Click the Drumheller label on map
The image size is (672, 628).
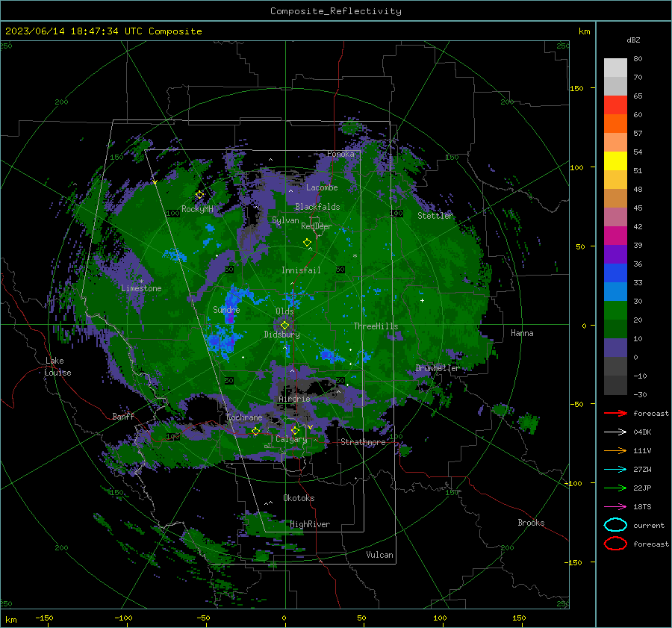pyautogui.click(x=437, y=368)
